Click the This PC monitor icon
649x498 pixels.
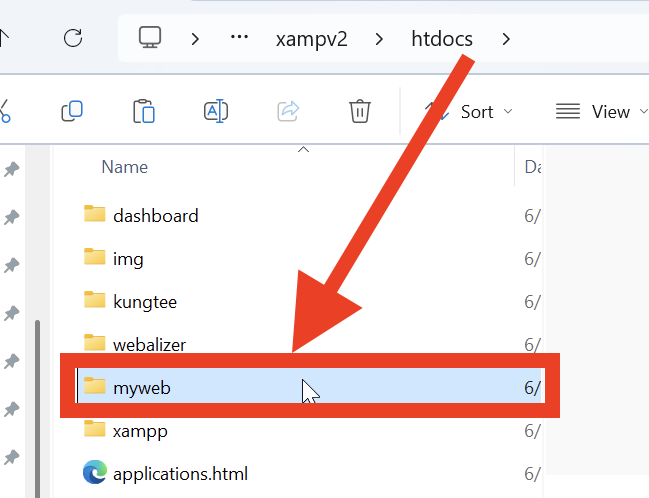(x=150, y=38)
